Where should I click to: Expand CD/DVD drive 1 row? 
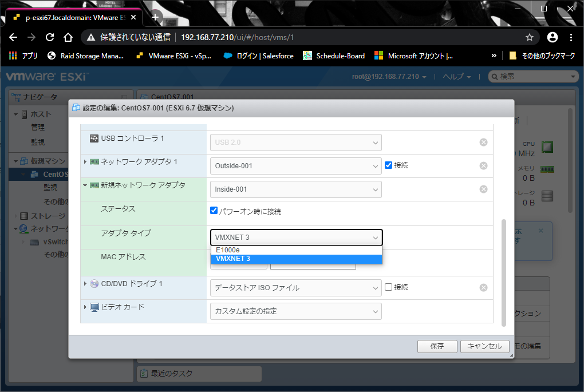(x=85, y=284)
